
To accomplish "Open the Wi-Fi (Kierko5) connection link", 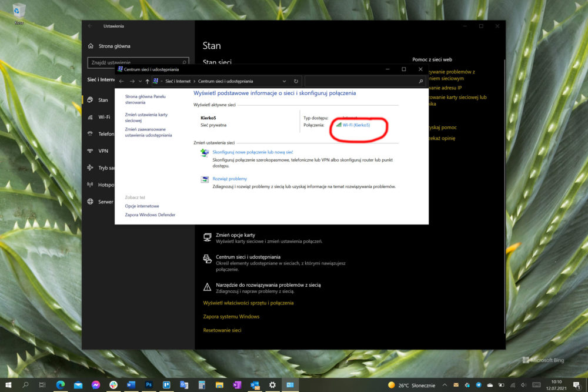I will pyautogui.click(x=356, y=125).
